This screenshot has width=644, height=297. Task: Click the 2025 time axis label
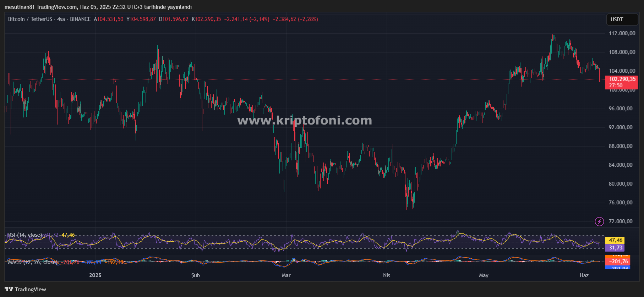tap(95, 275)
